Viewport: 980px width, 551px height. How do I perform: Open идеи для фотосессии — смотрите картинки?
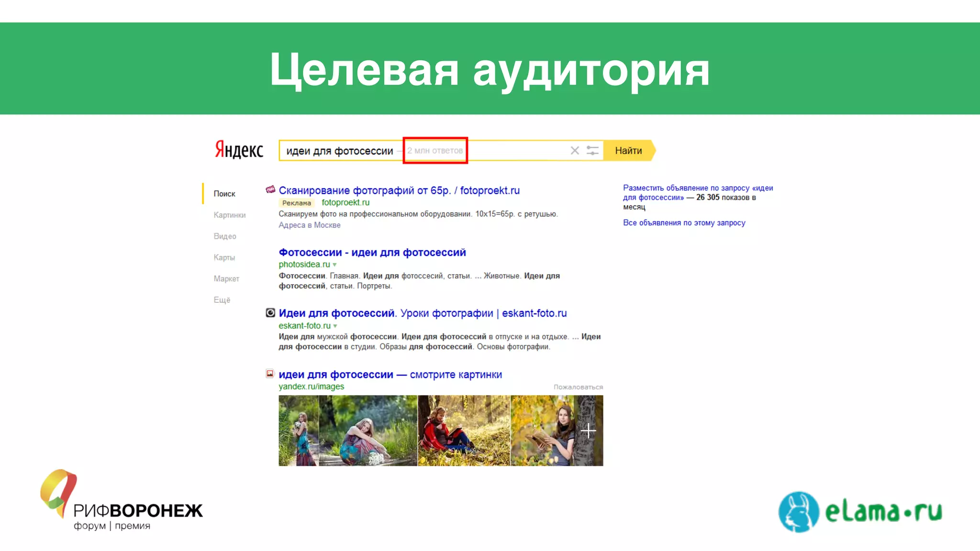390,375
